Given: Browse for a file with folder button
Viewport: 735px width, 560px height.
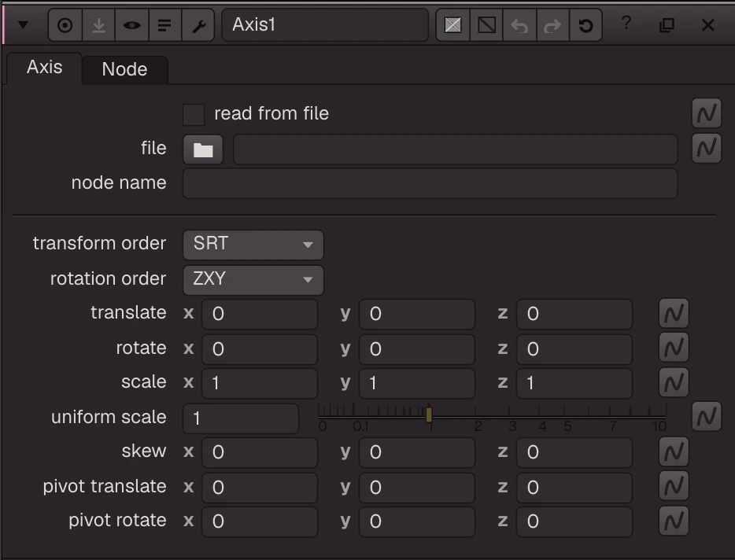Looking at the screenshot, I should [x=203, y=149].
